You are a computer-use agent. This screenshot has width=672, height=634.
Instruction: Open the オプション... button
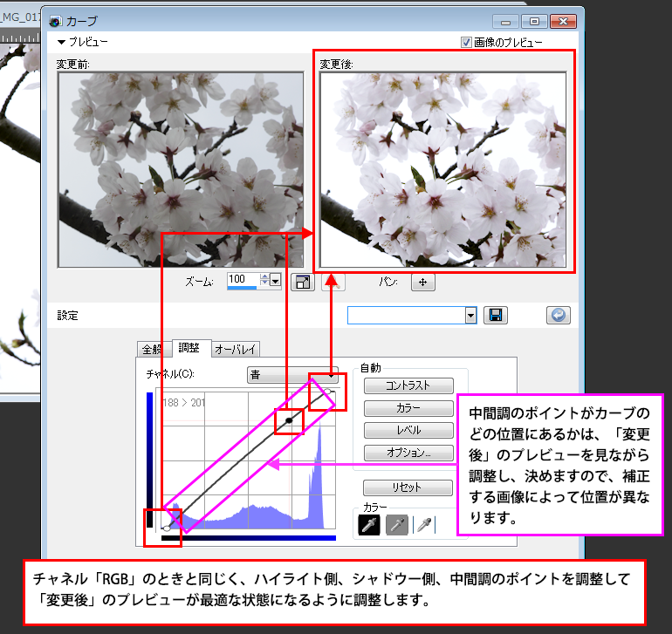[x=408, y=453]
